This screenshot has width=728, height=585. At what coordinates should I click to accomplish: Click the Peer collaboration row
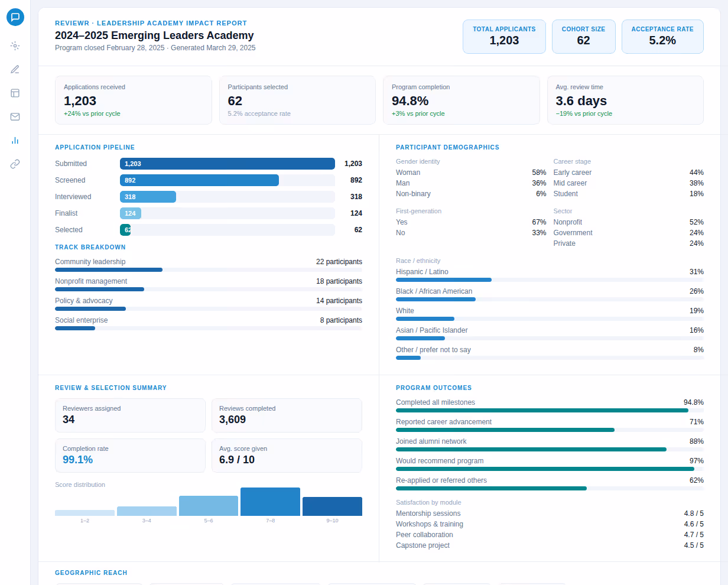point(550,535)
